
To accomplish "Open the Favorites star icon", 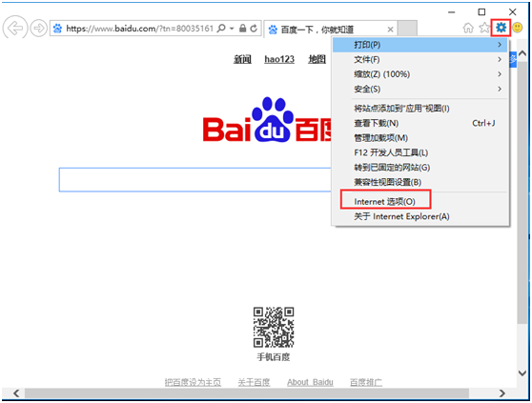I will click(484, 28).
